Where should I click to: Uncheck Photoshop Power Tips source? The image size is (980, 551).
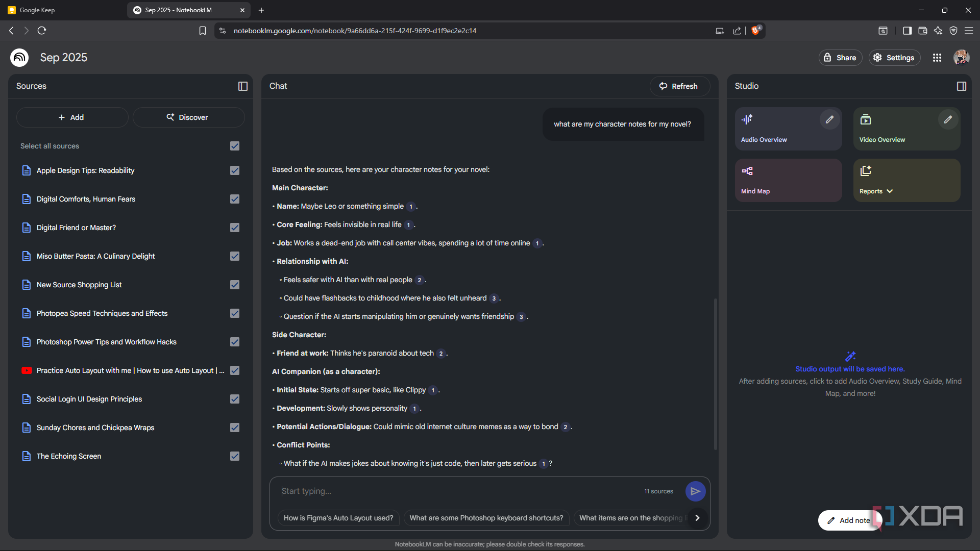pyautogui.click(x=235, y=342)
